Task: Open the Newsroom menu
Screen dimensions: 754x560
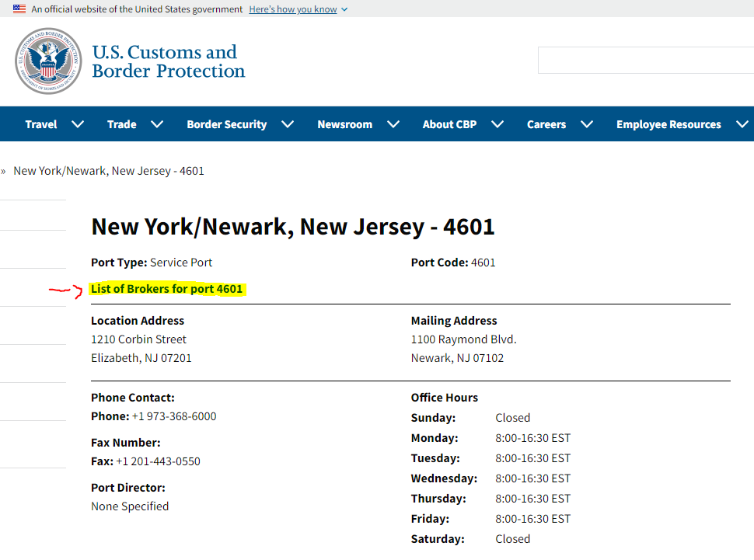Action: click(x=345, y=124)
